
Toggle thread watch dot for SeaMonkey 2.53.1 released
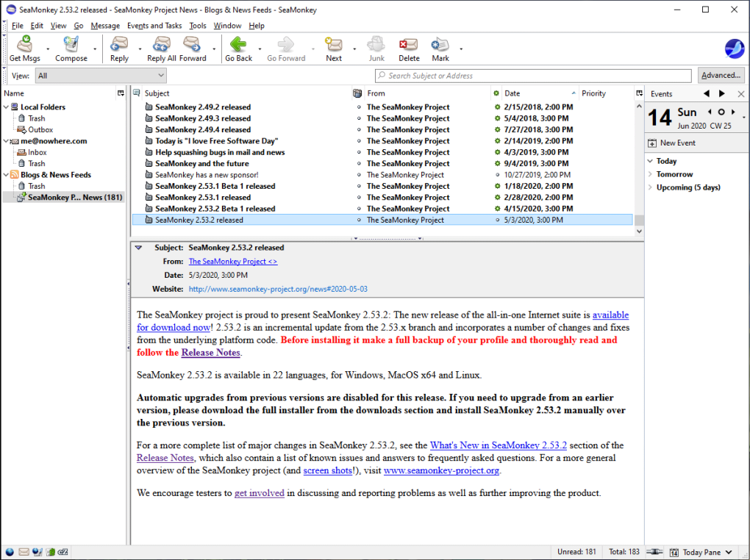pos(359,198)
